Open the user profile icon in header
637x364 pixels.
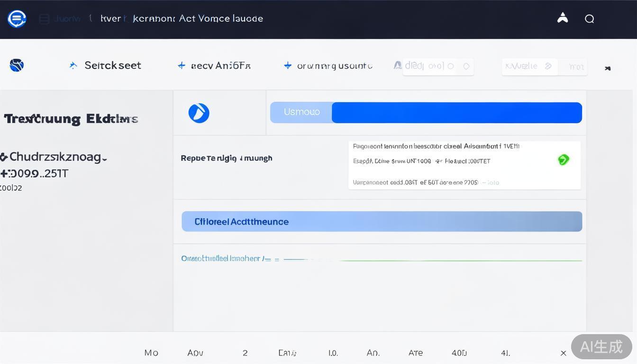(563, 18)
